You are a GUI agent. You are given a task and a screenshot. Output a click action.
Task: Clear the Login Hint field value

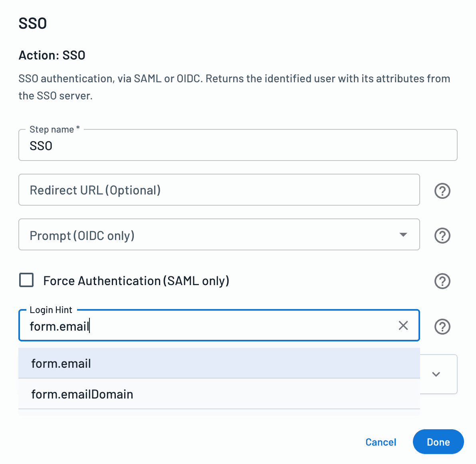pos(403,326)
